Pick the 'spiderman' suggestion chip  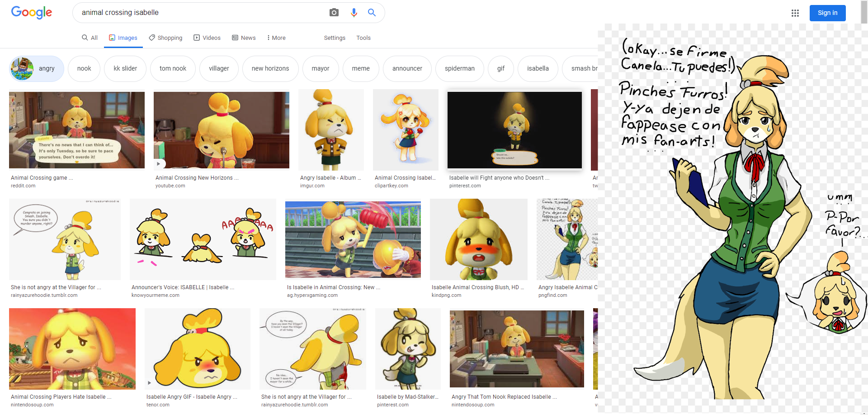(460, 69)
